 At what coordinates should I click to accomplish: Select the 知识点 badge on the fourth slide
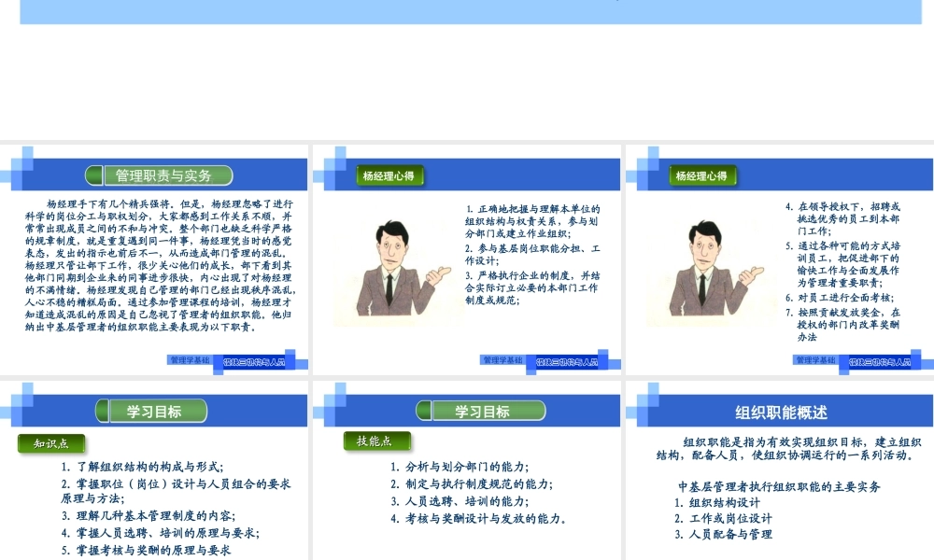tap(52, 443)
